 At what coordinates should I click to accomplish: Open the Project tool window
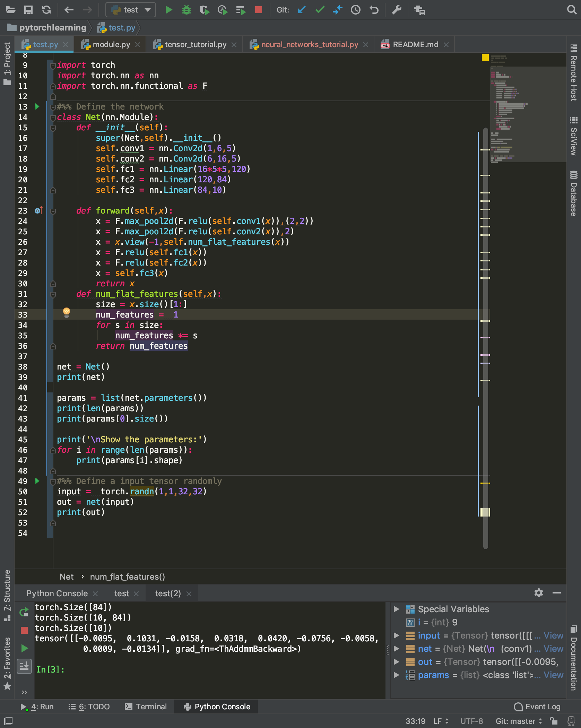[x=7, y=63]
